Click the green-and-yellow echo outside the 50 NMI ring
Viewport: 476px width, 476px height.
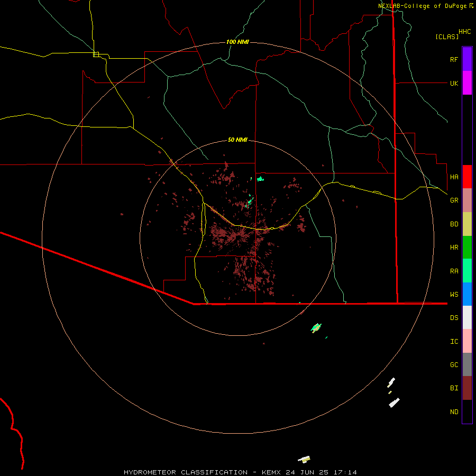(316, 328)
